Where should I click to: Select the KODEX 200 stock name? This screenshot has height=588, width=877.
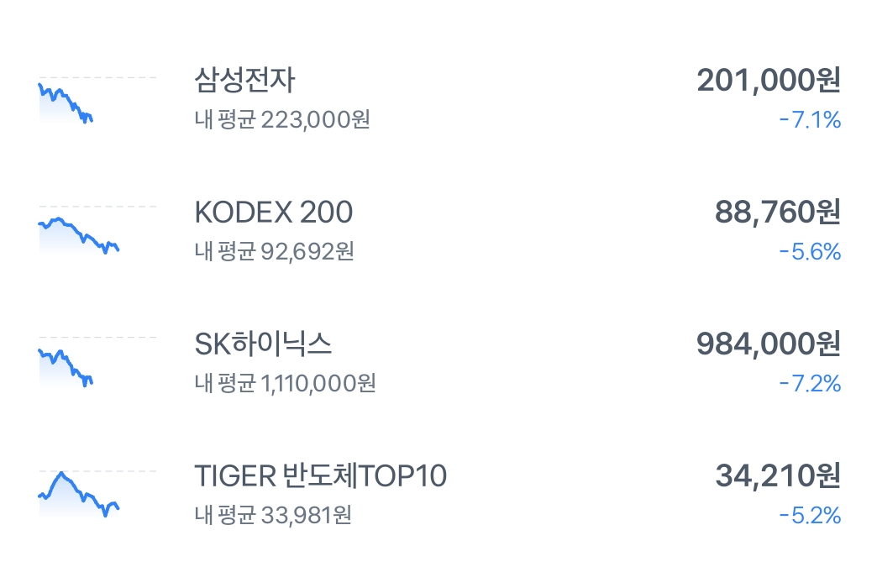274,212
